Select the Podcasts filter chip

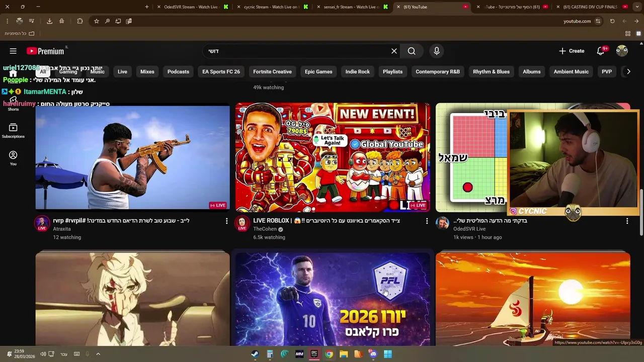coord(178,71)
